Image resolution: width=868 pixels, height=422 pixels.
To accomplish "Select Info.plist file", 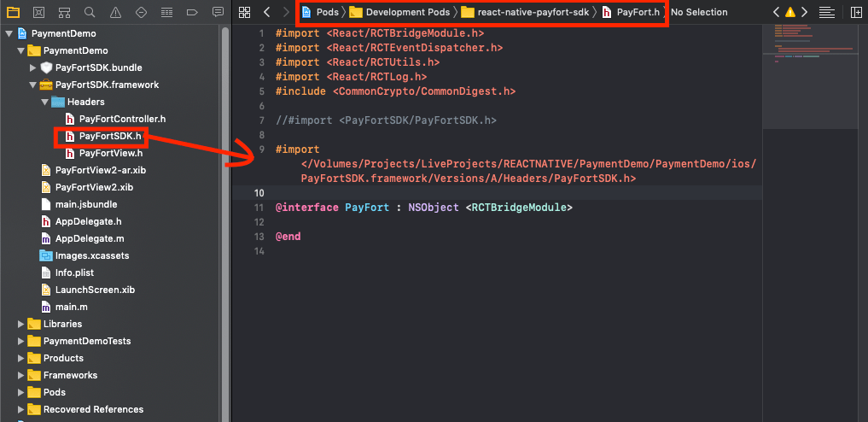I will 75,273.
